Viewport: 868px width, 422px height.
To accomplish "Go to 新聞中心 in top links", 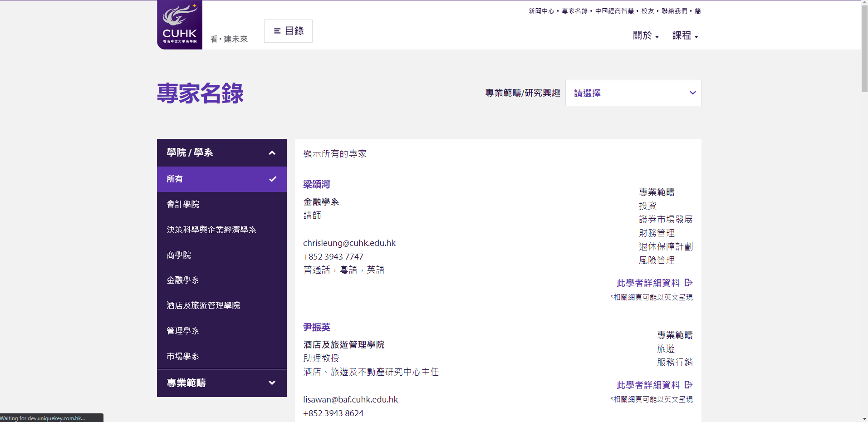I will pyautogui.click(x=541, y=11).
